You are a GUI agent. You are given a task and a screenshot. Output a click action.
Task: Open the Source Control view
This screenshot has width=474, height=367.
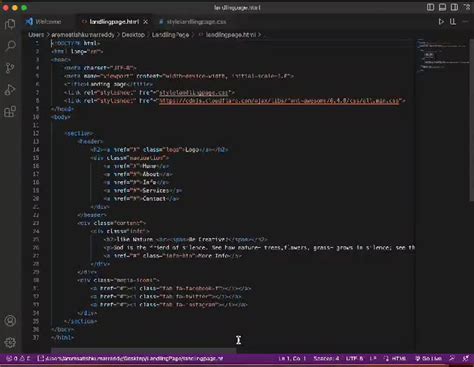point(10,68)
